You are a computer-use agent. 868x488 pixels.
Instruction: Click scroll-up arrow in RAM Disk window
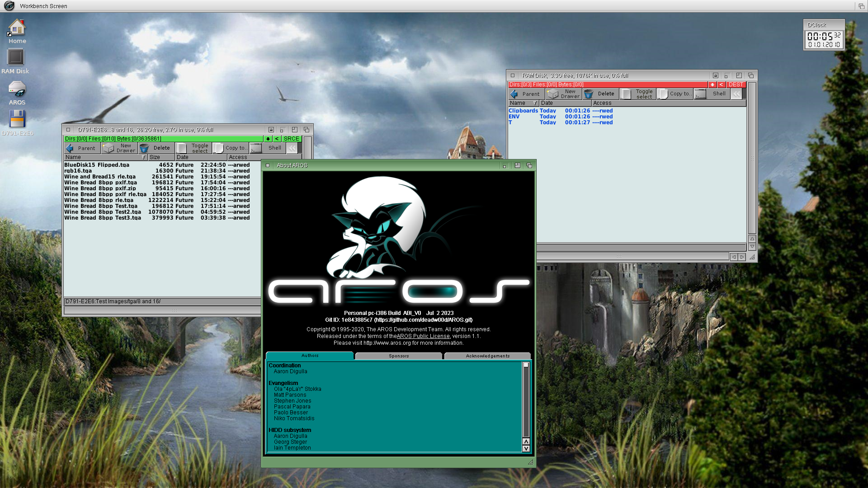pyautogui.click(x=752, y=239)
